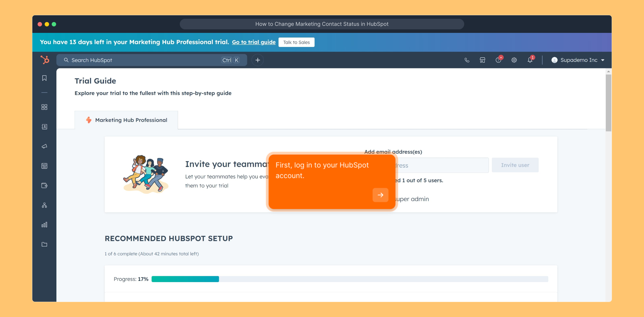The height and width of the screenshot is (317, 644).
Task: Open the notifications bell
Action: point(530,60)
